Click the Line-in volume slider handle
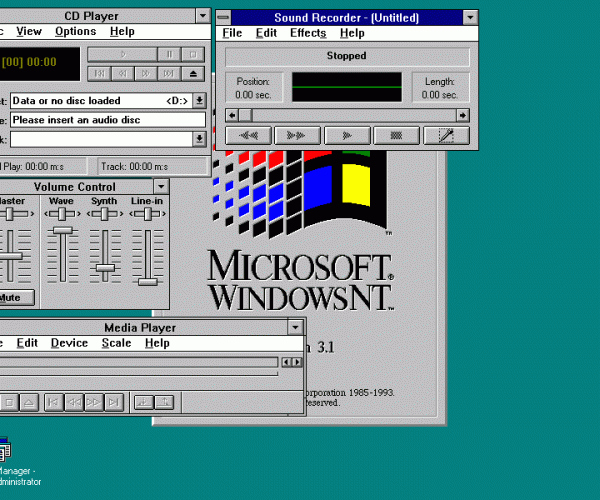The image size is (600, 500). coord(148,282)
